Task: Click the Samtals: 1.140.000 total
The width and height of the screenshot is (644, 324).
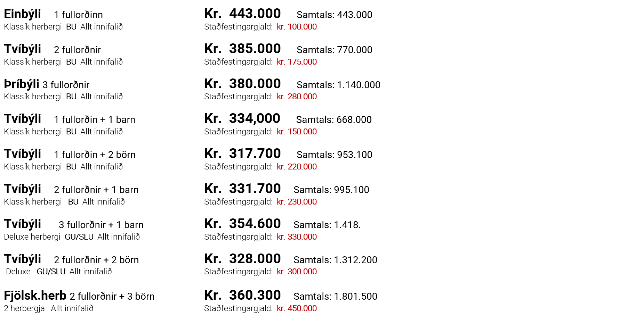Action: pos(338,85)
